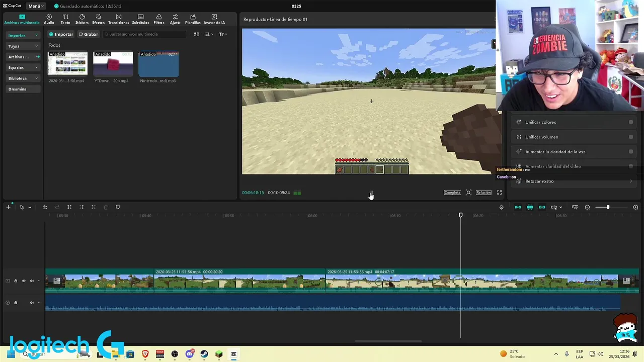Expand the Archivos sidebar section
The width and height of the screenshot is (644, 362).
(23, 57)
